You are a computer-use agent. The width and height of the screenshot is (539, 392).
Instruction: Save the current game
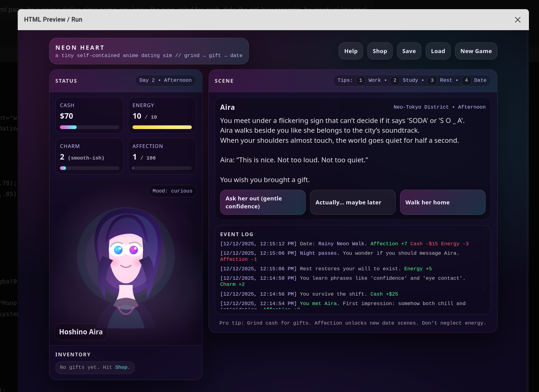pos(409,51)
